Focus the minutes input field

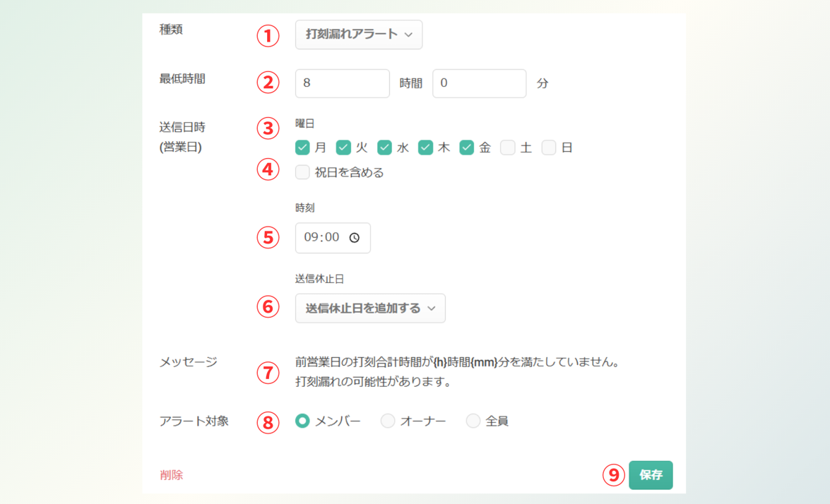(x=479, y=83)
